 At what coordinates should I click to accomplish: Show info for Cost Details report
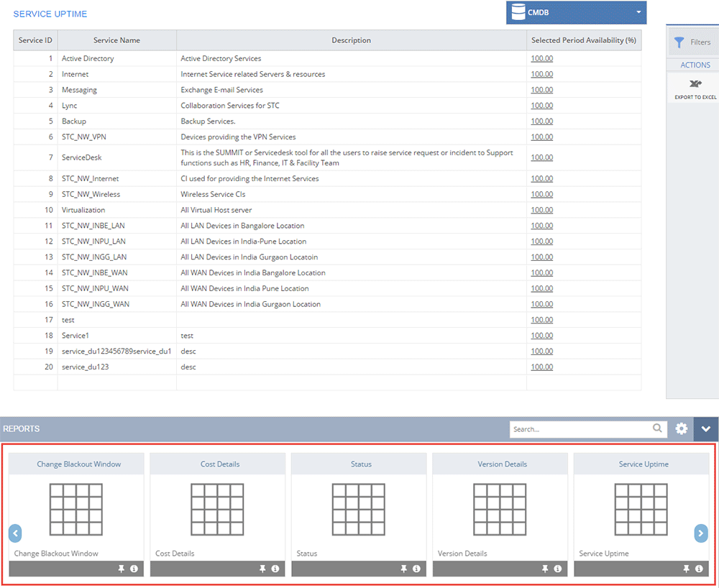(275, 569)
